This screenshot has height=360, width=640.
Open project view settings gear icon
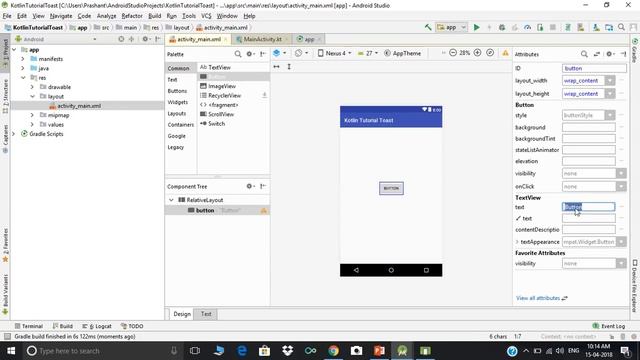coord(145,39)
